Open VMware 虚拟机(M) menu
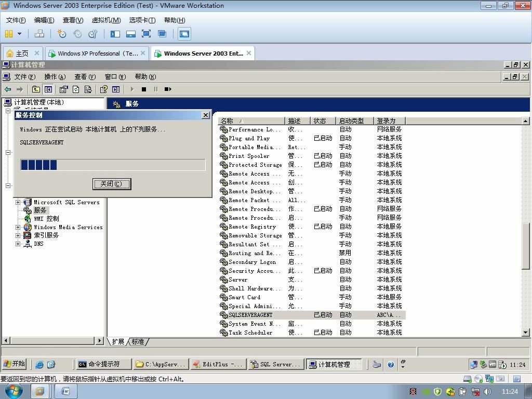Viewport: 532px width, 399px height. (106, 20)
